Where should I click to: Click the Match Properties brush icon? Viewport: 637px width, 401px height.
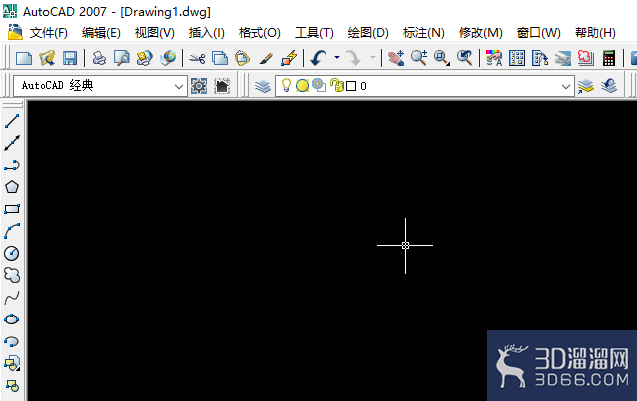click(266, 59)
